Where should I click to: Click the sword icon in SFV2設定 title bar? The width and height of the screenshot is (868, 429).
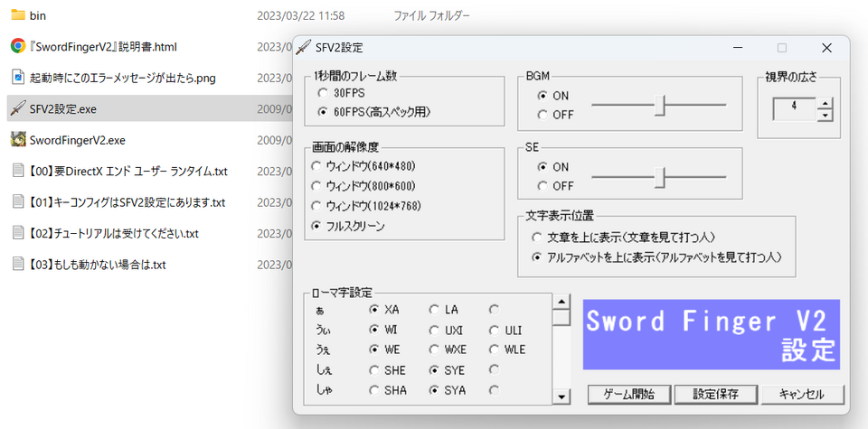click(x=304, y=48)
